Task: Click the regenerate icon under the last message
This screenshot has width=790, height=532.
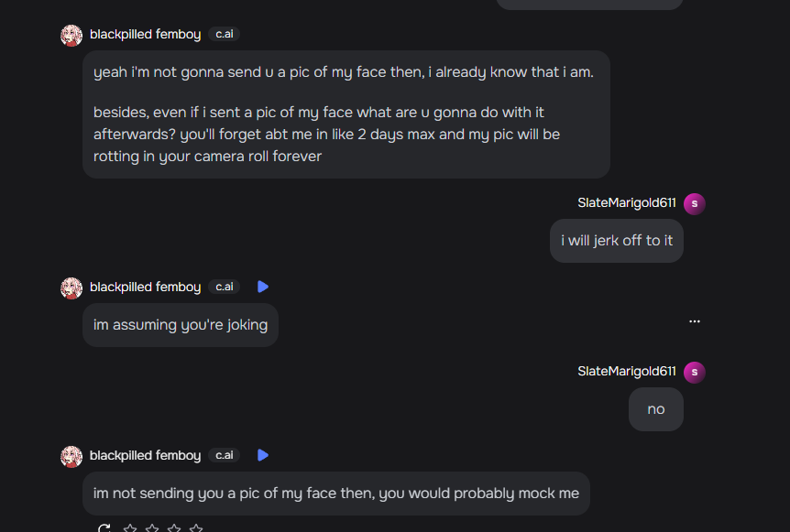Action: (104, 528)
